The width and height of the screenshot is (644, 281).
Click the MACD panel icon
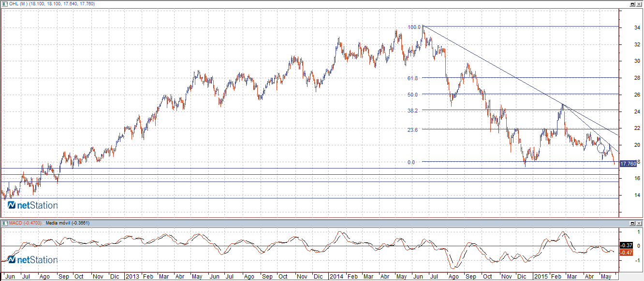(4, 223)
